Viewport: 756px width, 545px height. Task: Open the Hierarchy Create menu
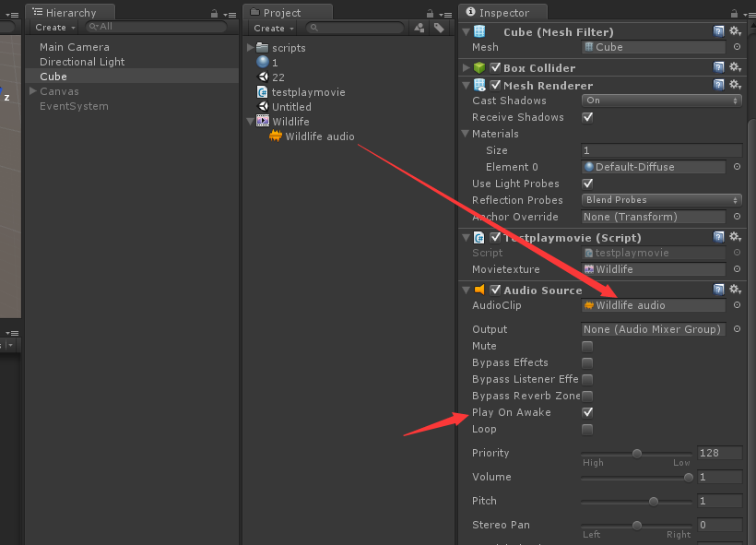pos(53,27)
